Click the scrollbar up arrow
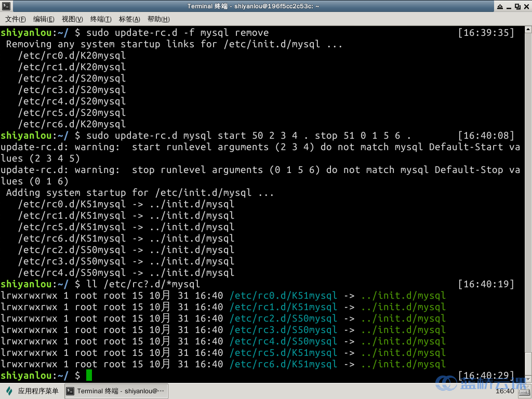Viewport: 532px width, 399px height. pos(528,30)
